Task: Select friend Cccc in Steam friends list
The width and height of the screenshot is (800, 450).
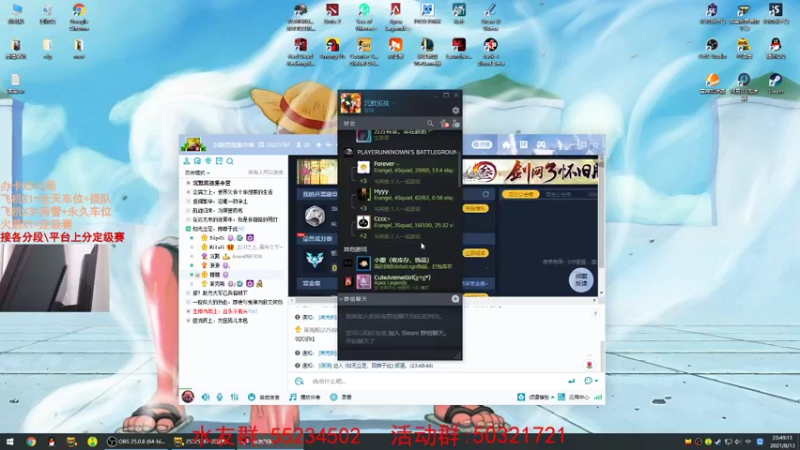Action: pos(404,222)
